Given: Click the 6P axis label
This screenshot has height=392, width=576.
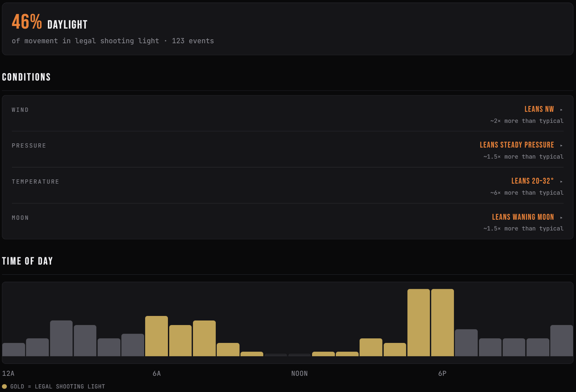Looking at the screenshot, I should pos(442,374).
